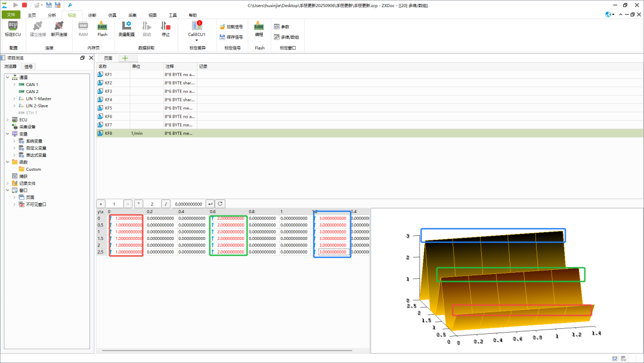The height and width of the screenshot is (363, 644).
Task: Open the CaliECU1 dropdown arrow
Action: tap(197, 41)
